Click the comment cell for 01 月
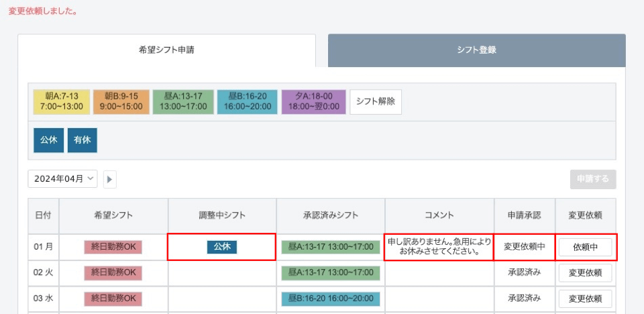 pos(439,247)
